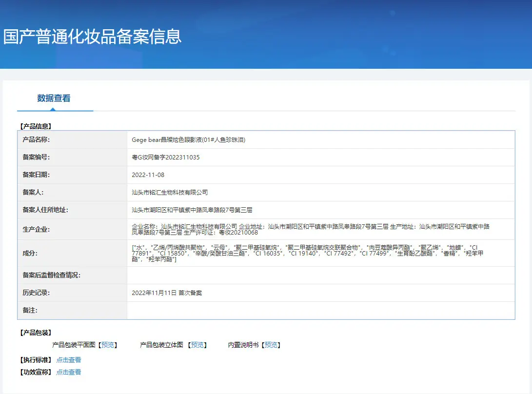The height and width of the screenshot is (394, 532).
Task: Click the 产品包装平面图 label
Action: [74, 345]
